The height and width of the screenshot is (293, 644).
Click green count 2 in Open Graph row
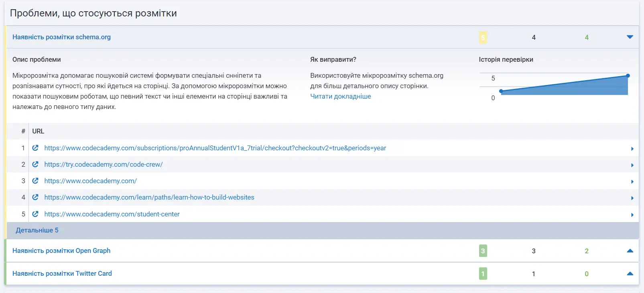click(x=587, y=251)
